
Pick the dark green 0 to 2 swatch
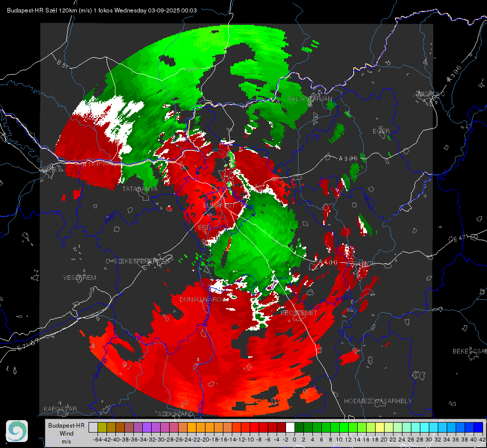299,428
